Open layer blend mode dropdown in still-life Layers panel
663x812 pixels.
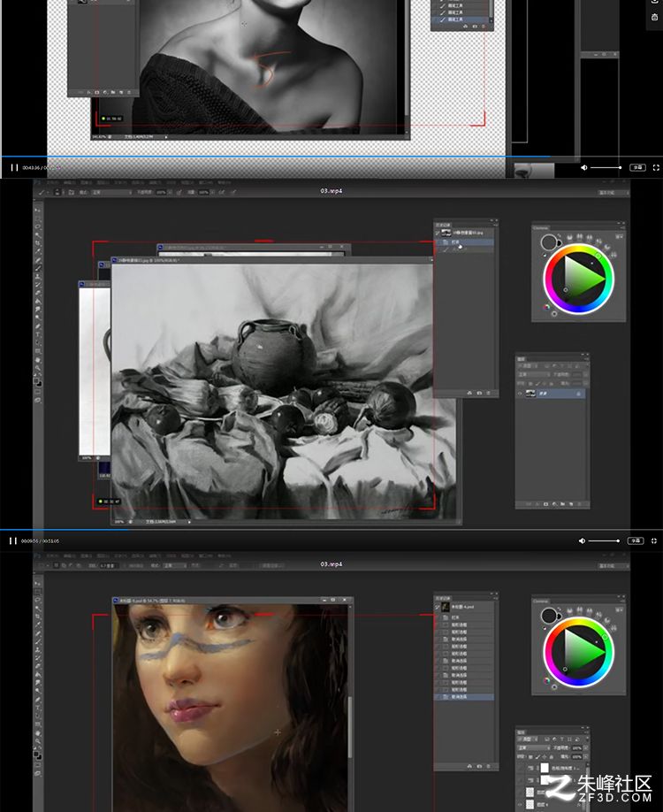pos(534,374)
